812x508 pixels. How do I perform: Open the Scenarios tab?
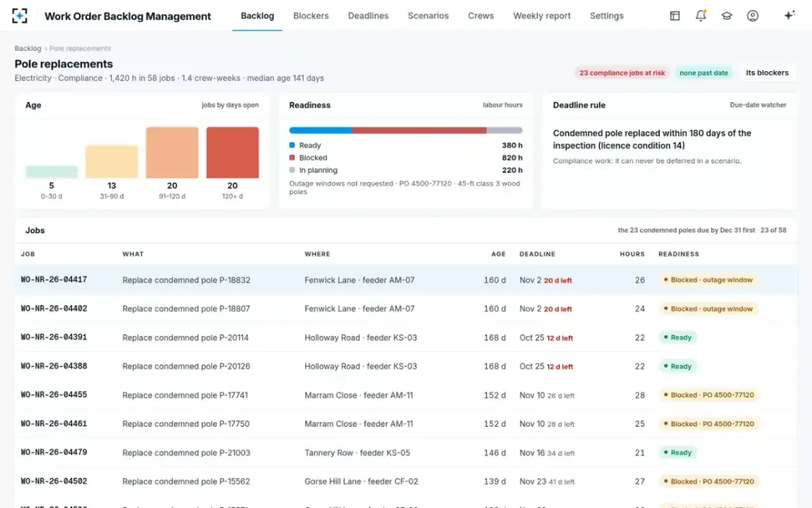tap(428, 16)
